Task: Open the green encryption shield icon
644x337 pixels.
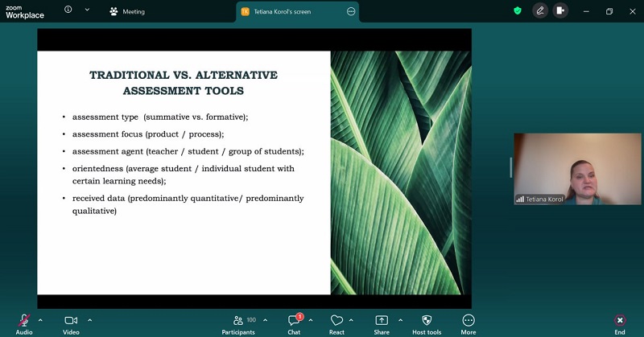Action: click(518, 11)
